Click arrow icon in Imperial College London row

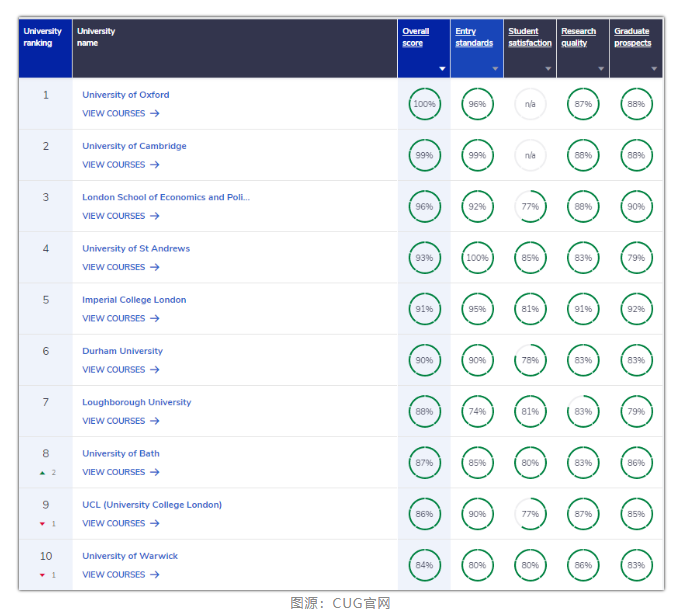click(154, 318)
